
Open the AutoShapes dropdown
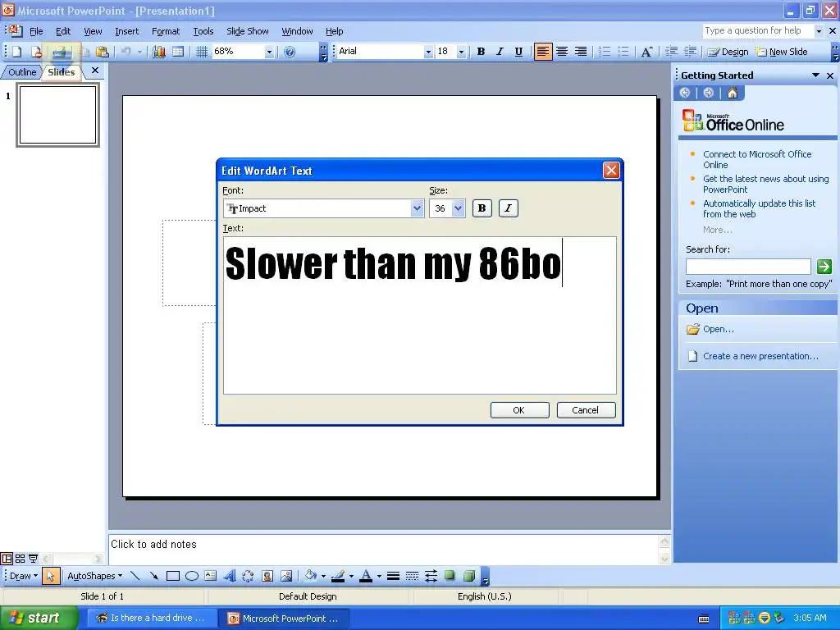point(95,576)
